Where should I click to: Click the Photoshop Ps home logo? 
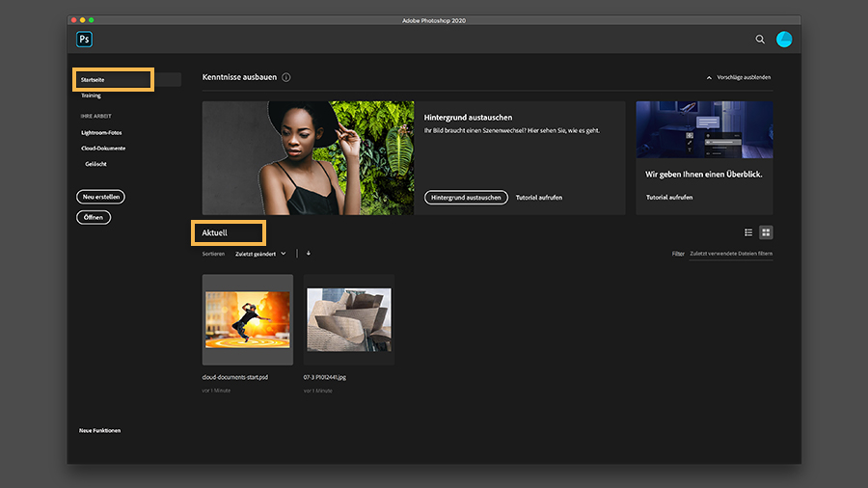pos(84,40)
